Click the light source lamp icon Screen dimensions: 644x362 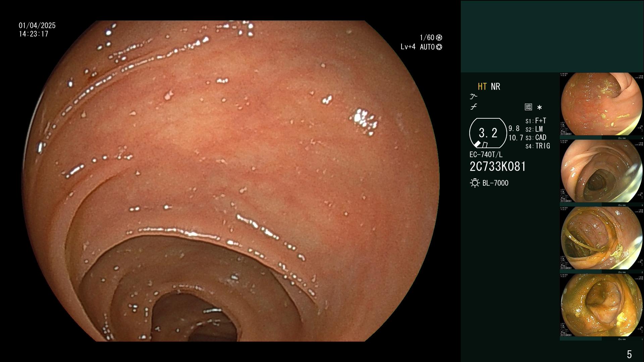click(x=475, y=183)
